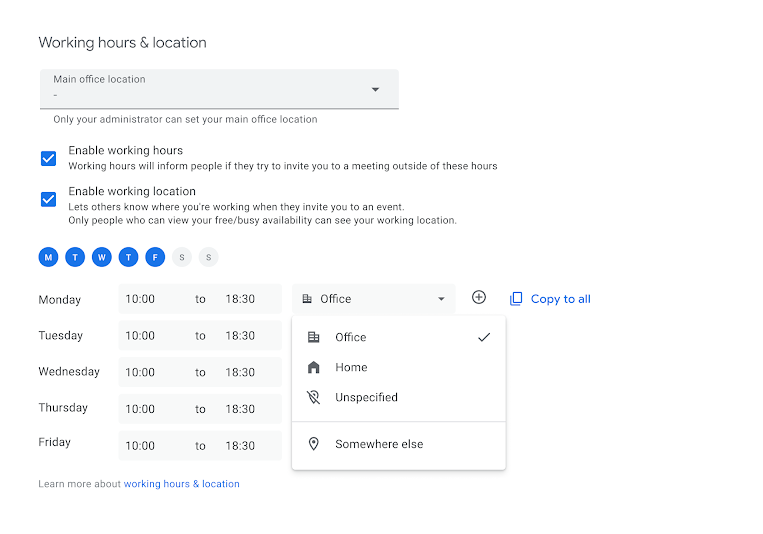
Task: Click the Tuesday row label
Action: [61, 336]
